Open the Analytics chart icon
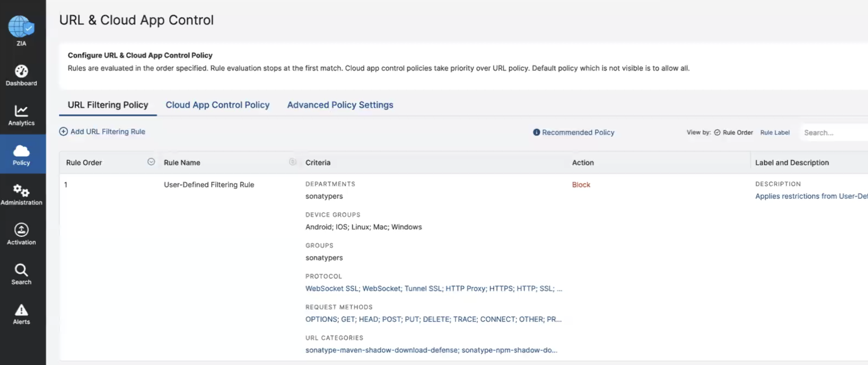Viewport: 868px width, 365px height. [21, 111]
